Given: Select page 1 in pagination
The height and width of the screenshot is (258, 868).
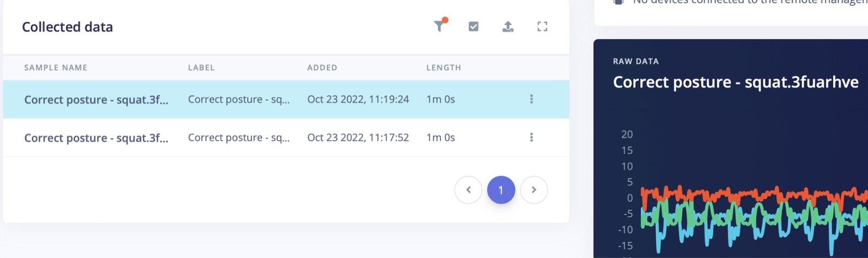Looking at the screenshot, I should tap(501, 190).
